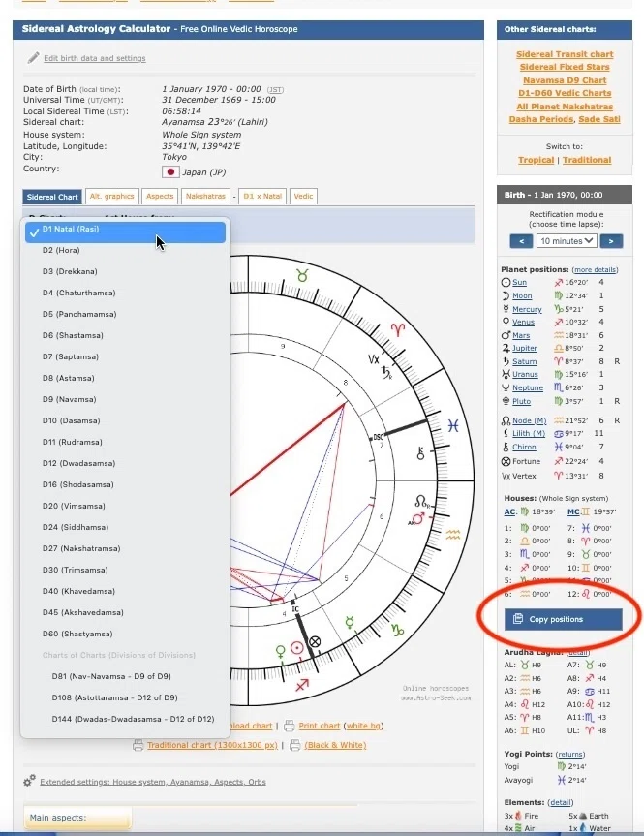Pick D8 (Astamsa) in dropdown
Viewport: 644px width, 836px height.
click(x=125, y=378)
